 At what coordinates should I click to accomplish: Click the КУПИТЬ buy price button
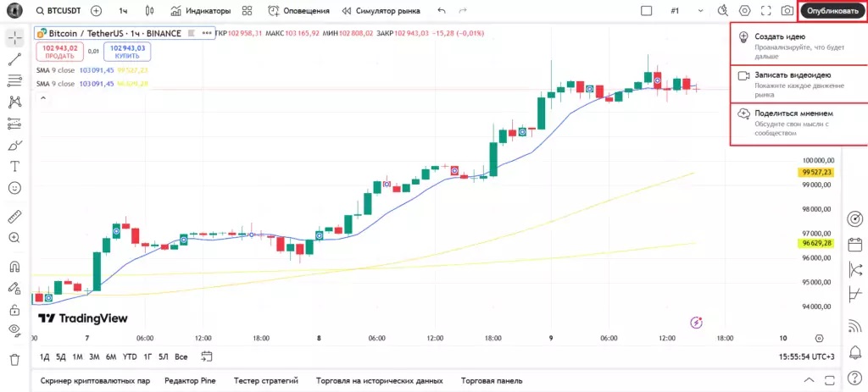point(127,52)
